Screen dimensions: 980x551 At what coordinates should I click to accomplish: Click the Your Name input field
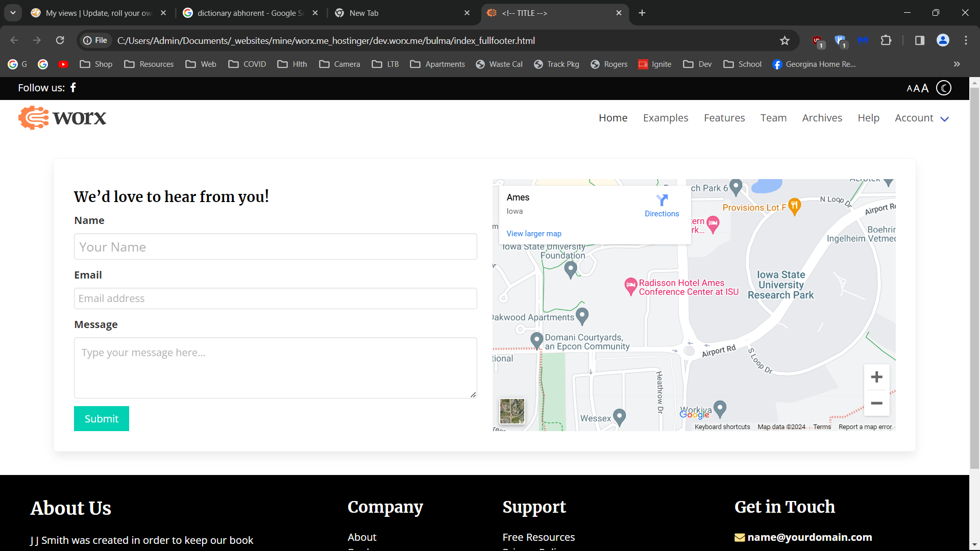tap(275, 247)
